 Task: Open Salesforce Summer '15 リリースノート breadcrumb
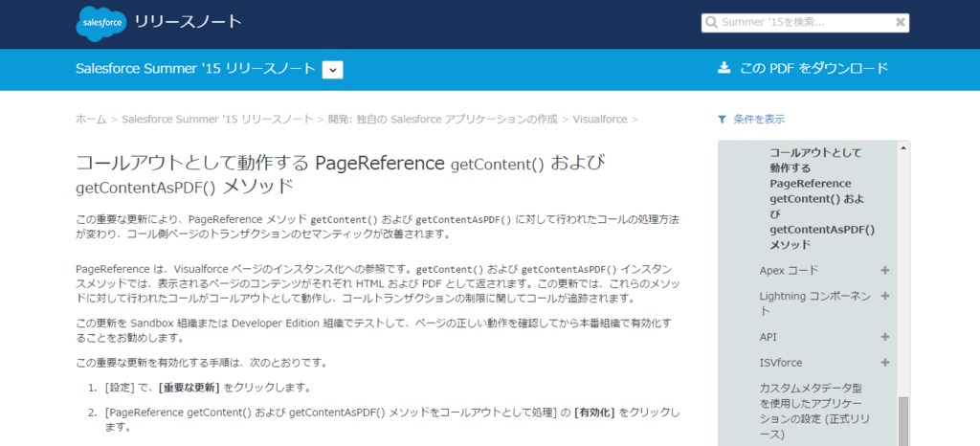(x=217, y=119)
